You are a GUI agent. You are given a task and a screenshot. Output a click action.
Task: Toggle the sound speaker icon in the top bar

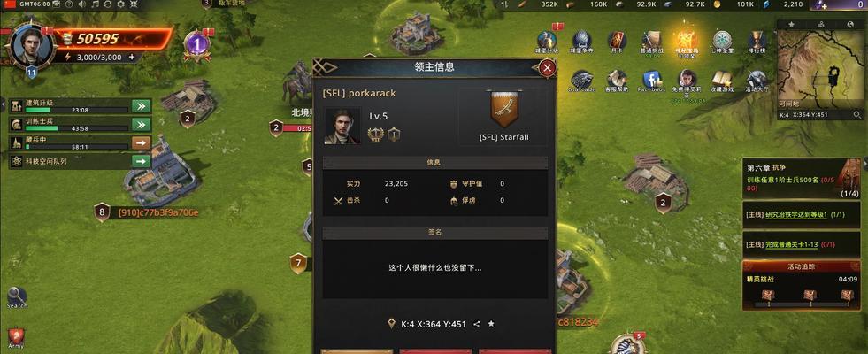82,4
